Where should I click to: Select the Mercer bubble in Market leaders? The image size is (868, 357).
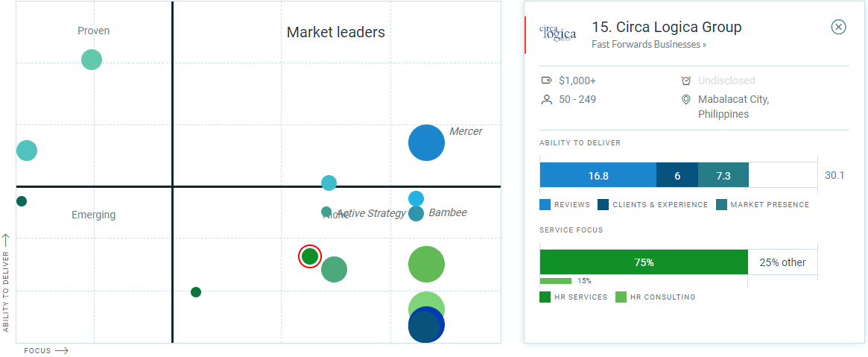pos(426,143)
